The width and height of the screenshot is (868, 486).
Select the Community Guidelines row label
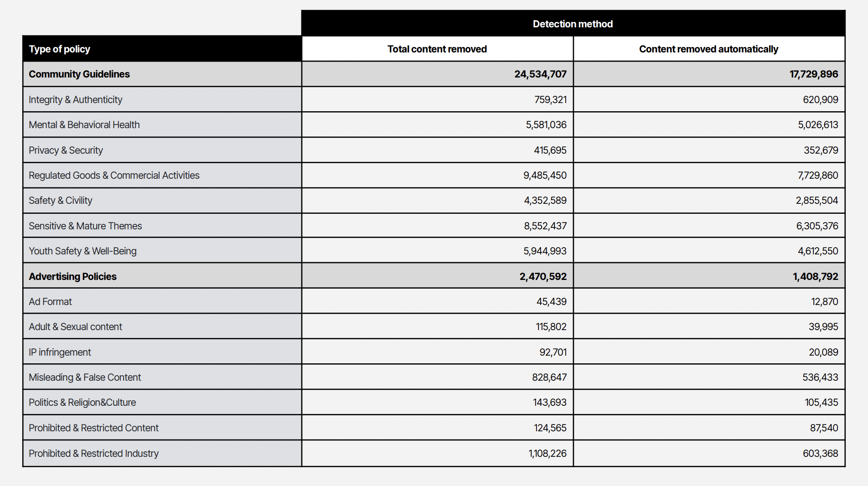(x=79, y=74)
